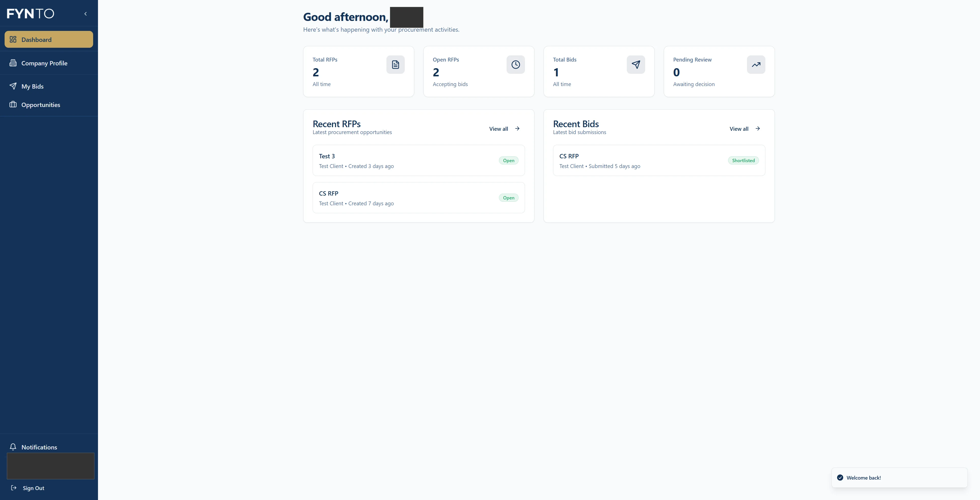Click the Open badge on CS RFP
The image size is (980, 500).
click(x=508, y=197)
